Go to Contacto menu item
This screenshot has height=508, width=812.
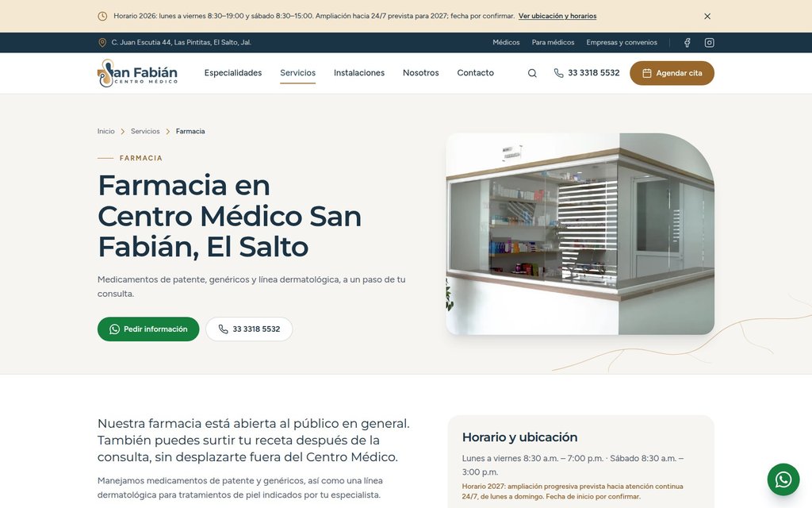click(x=476, y=73)
